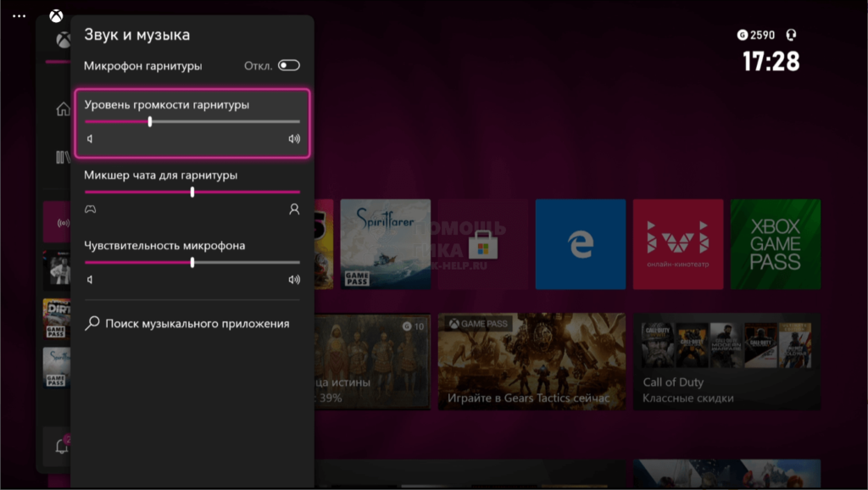Open the notifications bell icon
Viewport: 868px width, 490px height.
tap(61, 447)
